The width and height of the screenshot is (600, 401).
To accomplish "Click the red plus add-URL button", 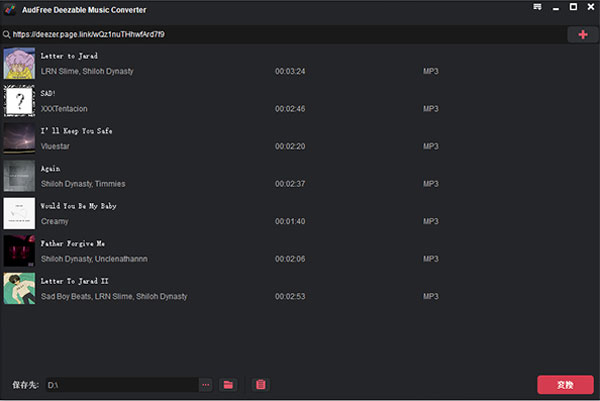I will (582, 35).
